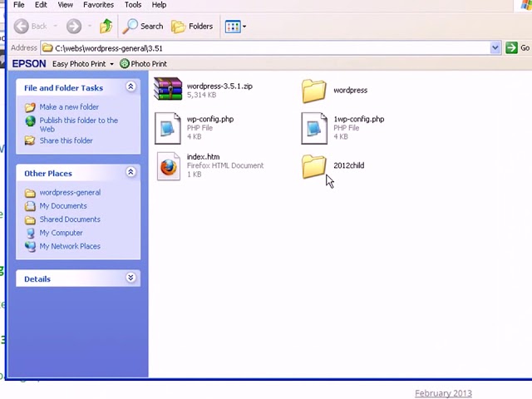Open the Favorites menu
The height and width of the screenshot is (399, 532).
pos(98,5)
